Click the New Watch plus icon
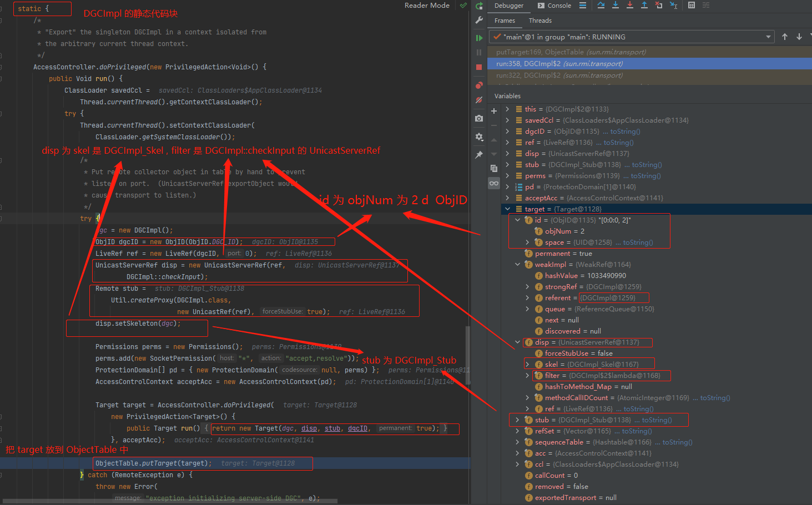This screenshot has height=505, width=812. click(x=494, y=111)
